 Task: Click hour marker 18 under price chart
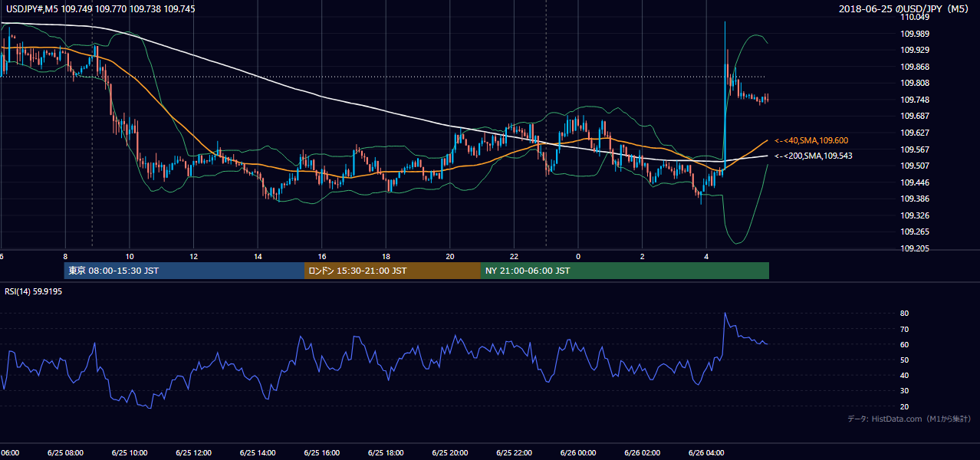click(386, 256)
